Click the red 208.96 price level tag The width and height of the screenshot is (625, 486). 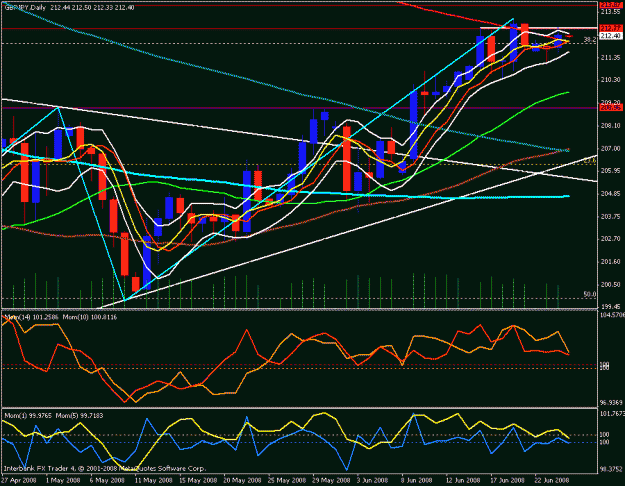[611, 108]
